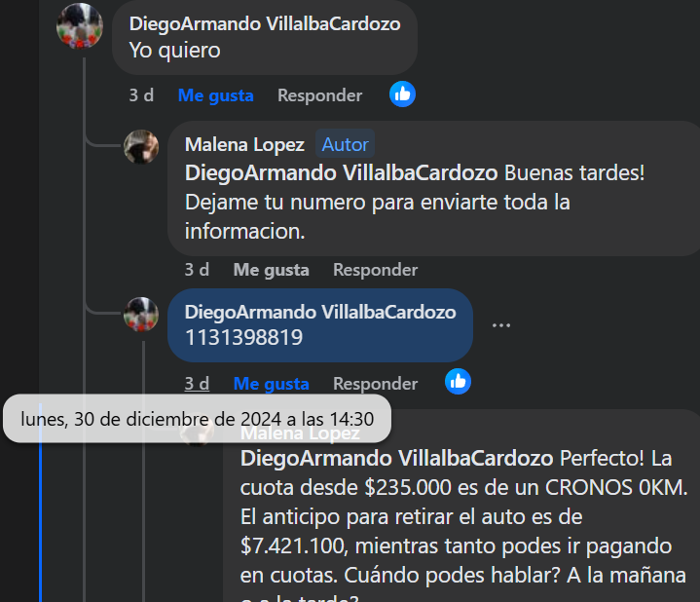Click the mentioned DiegoArmando name in "Buenas tardes" reply
The image size is (700, 602).
pos(341,172)
